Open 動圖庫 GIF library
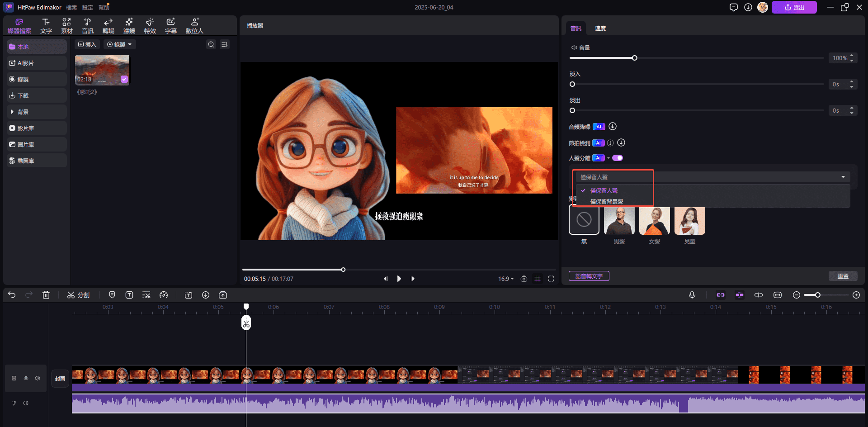Viewport: 868px width, 427px height. click(37, 161)
